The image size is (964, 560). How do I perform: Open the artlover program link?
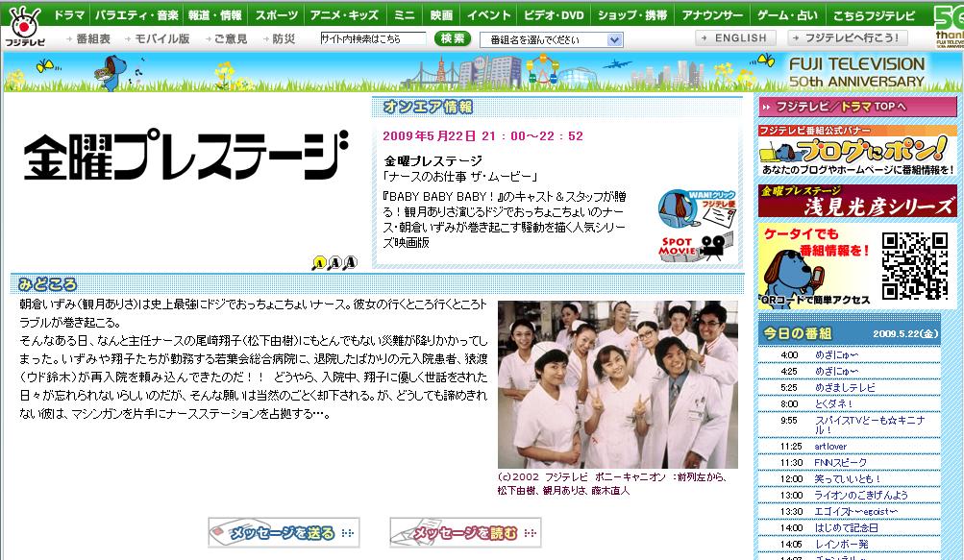click(x=830, y=447)
